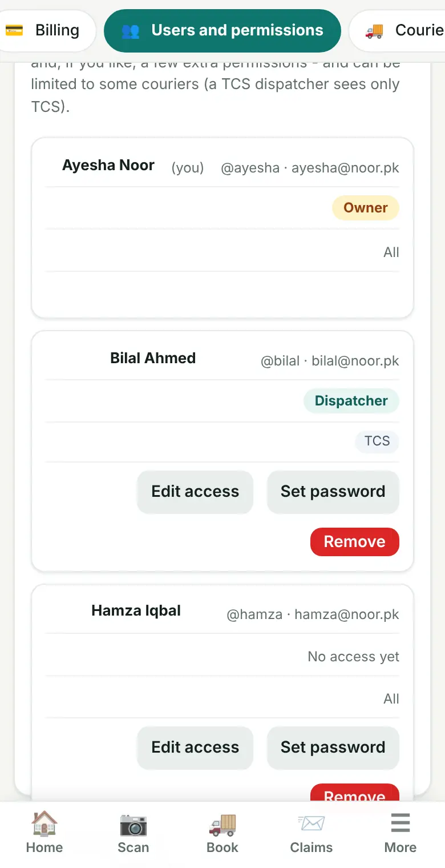
Task: Tap the Home house icon
Action: 44,824
